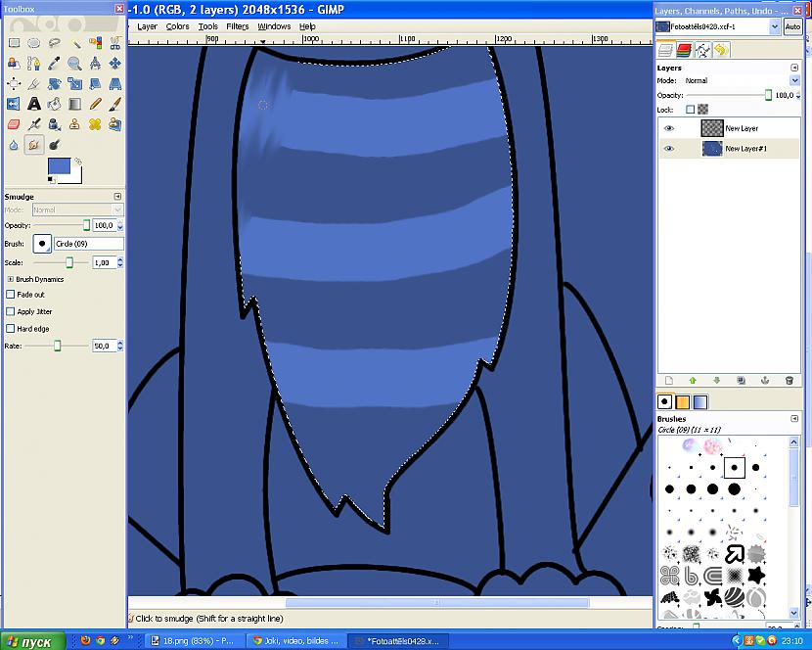Screen dimensions: 812x650
Task: Select the Select by Color tool
Action: tap(95, 43)
